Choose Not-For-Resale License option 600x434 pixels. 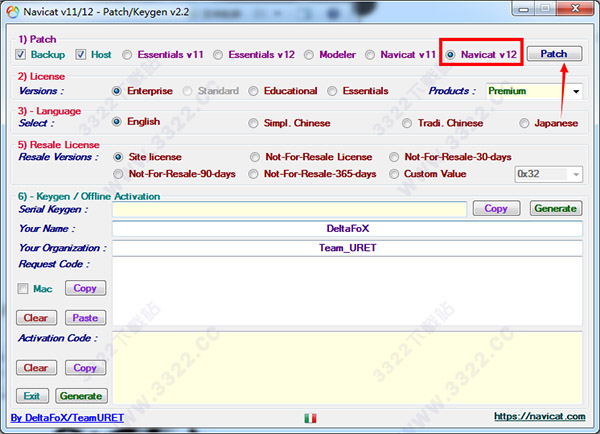[x=255, y=157]
